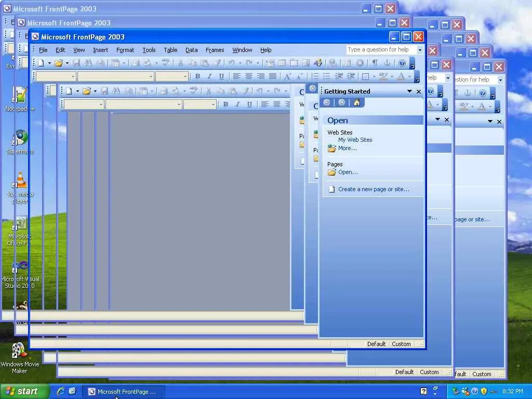
Task: Click the Web Component icon in main toolbar
Action: (270, 63)
